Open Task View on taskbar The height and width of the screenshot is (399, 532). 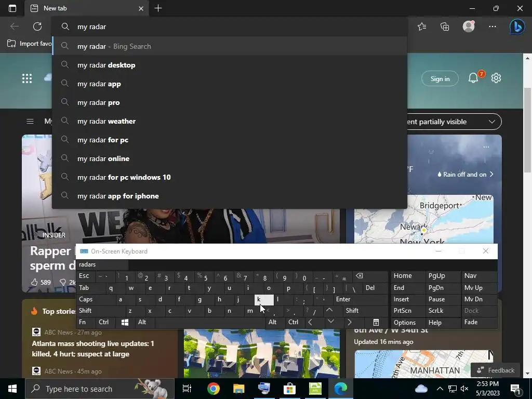[x=187, y=389]
